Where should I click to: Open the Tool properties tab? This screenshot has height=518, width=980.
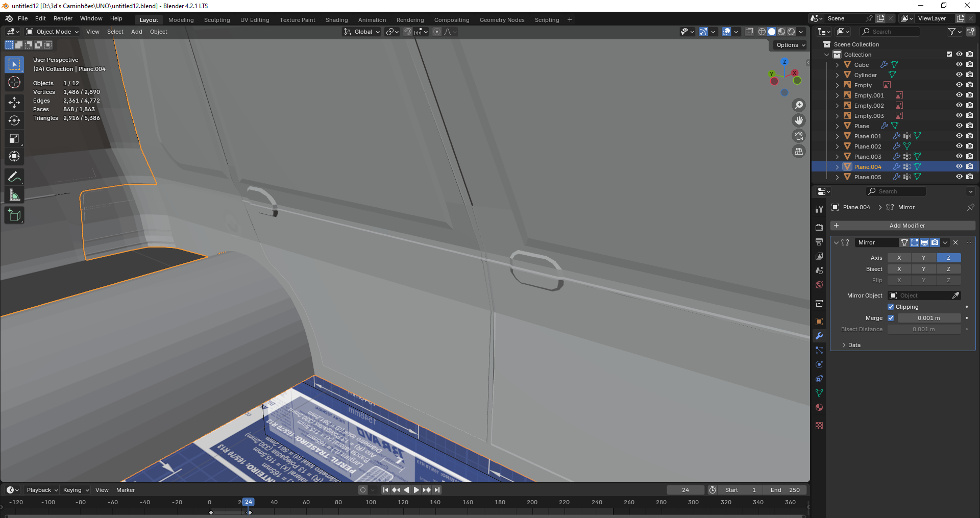pyautogui.click(x=819, y=209)
